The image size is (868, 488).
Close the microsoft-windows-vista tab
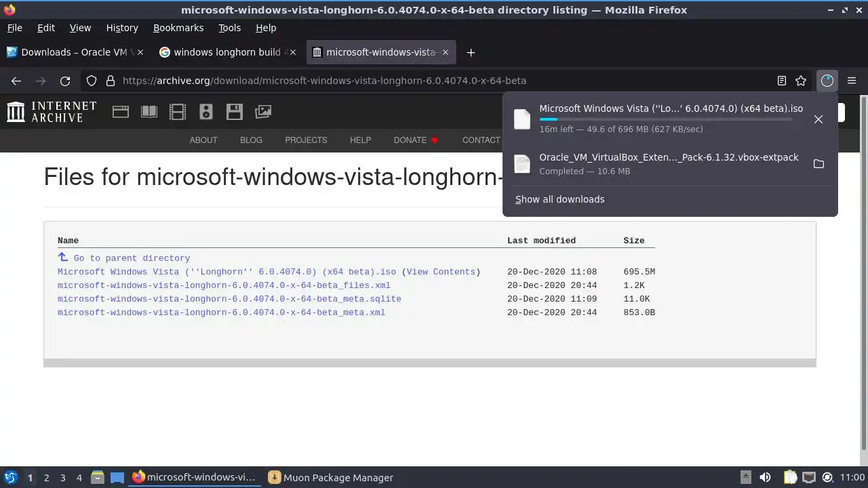click(x=446, y=52)
